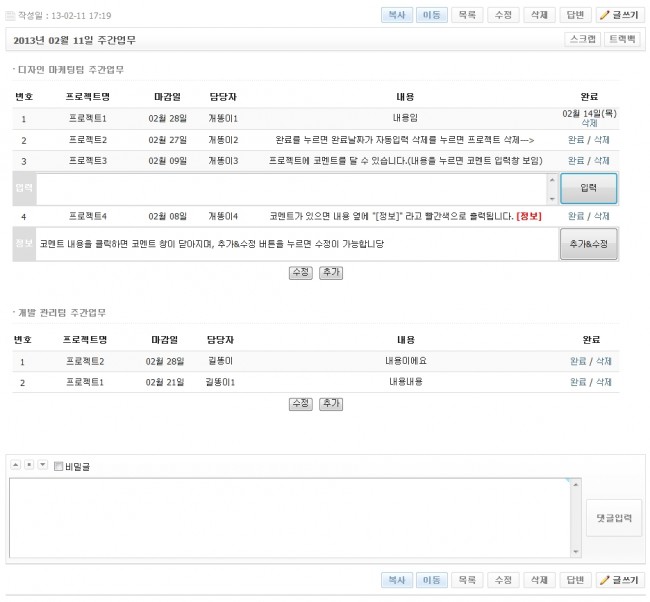Open the 목록 list view at top

click(x=467, y=15)
